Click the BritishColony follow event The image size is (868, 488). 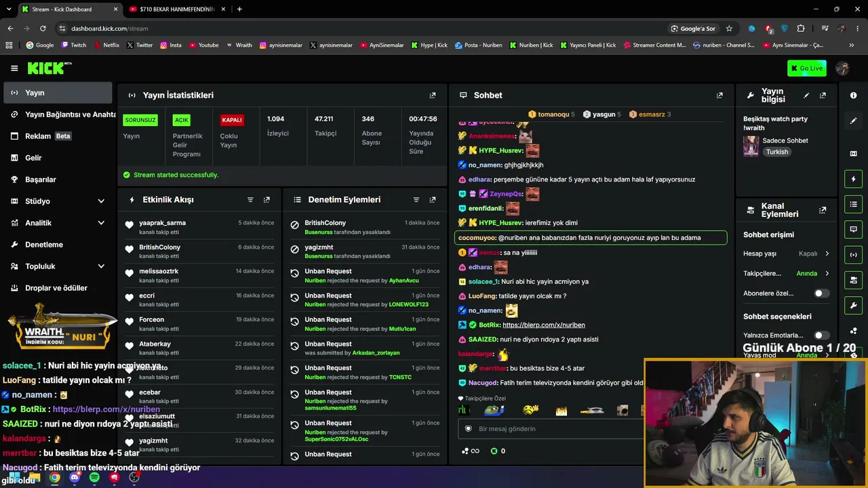200,251
